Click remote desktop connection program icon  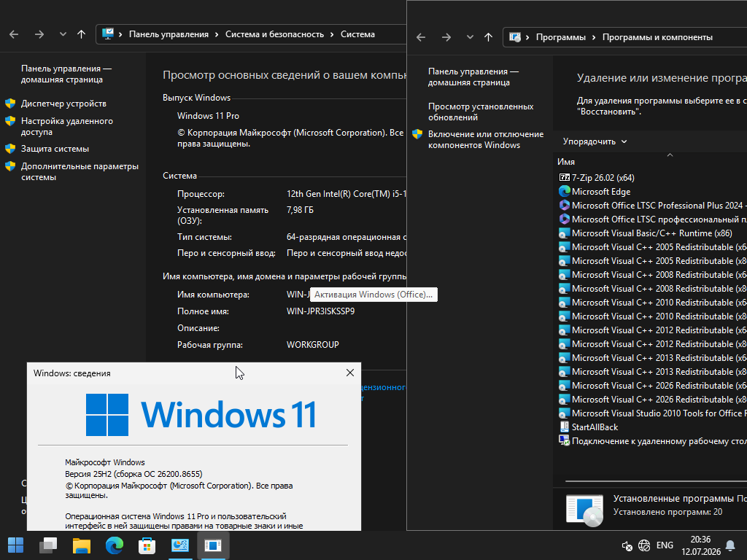coord(564,441)
